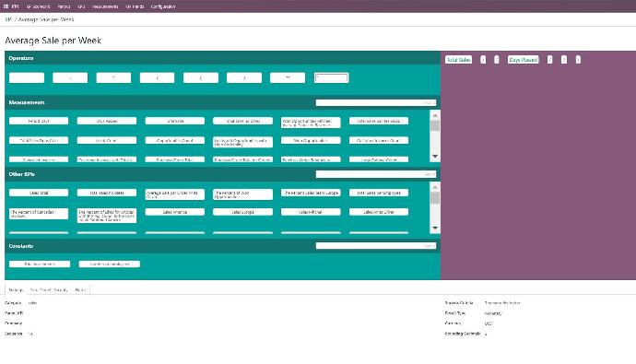Click the Measurements list scroll-up arrow
This screenshot has height=364, width=636.
(435, 115)
